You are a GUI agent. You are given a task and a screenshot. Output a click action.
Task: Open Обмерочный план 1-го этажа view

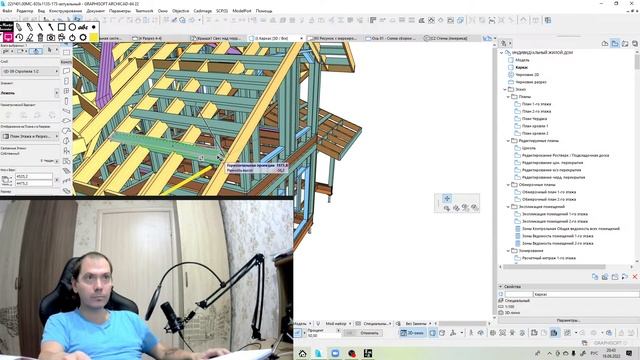pyautogui.click(x=549, y=192)
